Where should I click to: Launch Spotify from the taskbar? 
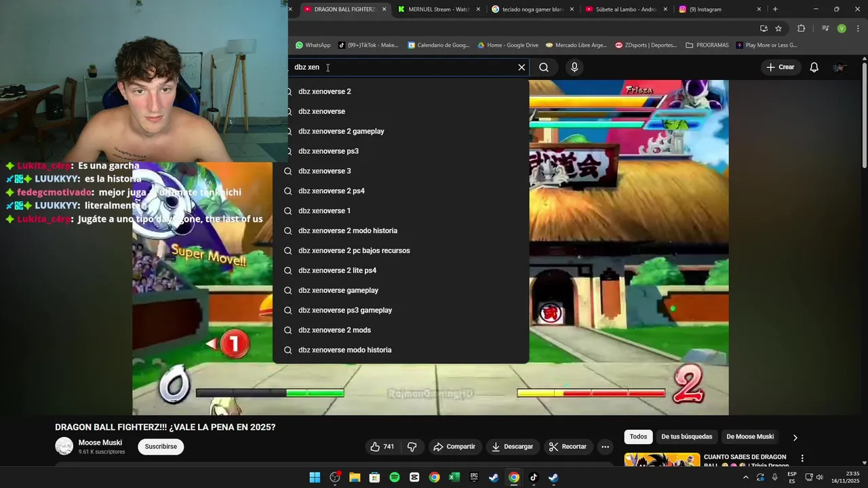click(x=395, y=477)
